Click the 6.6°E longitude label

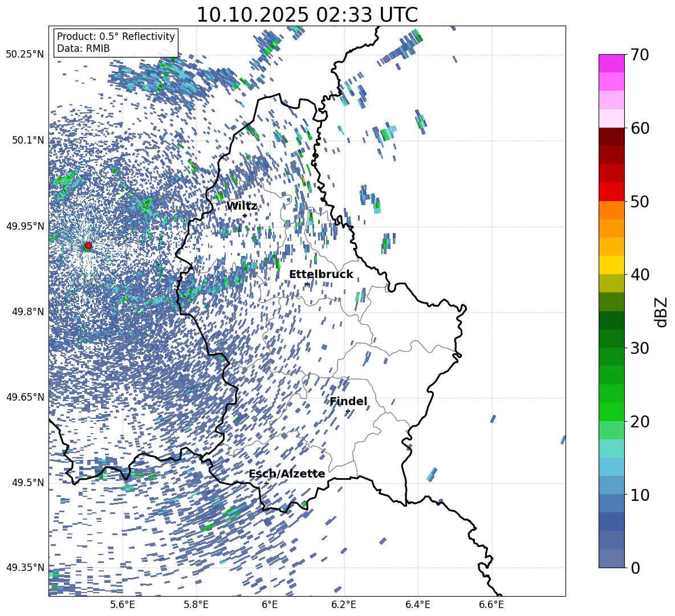pos(491,605)
